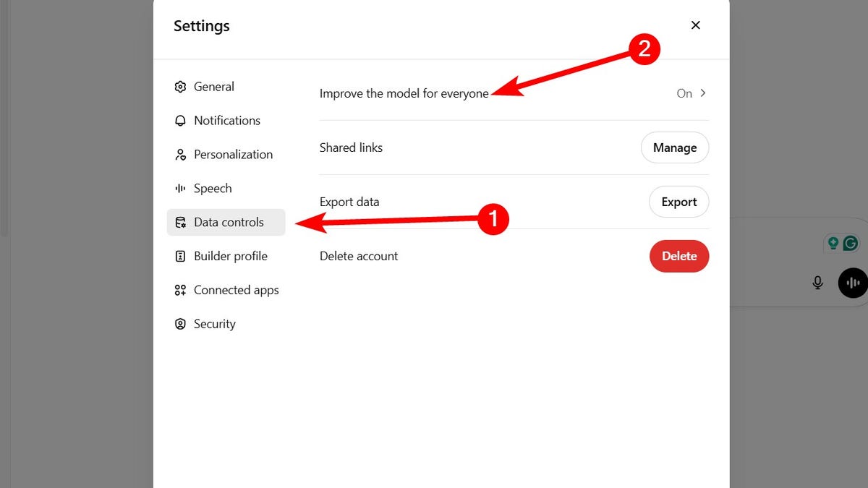Click the Personalization icon in sidebar
Screen dimensions: 868x488
click(x=179, y=154)
